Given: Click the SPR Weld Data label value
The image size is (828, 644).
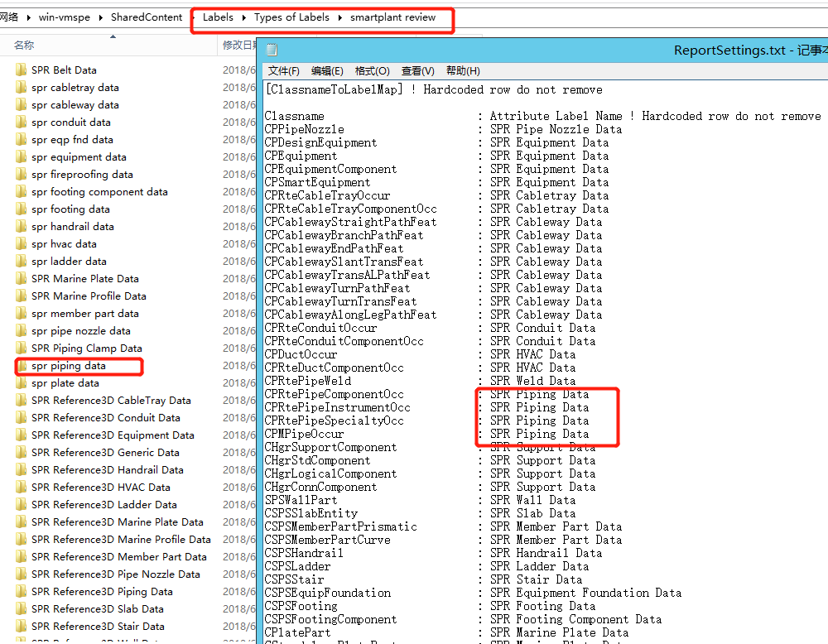Looking at the screenshot, I should (532, 381).
